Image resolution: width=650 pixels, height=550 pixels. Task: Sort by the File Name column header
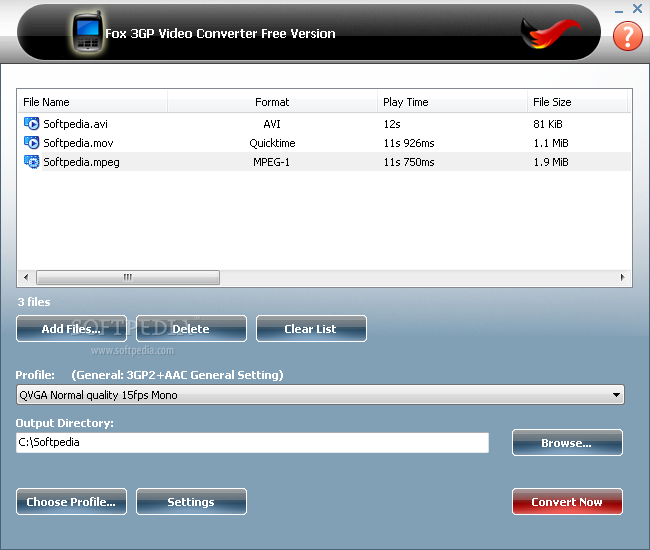[92, 102]
